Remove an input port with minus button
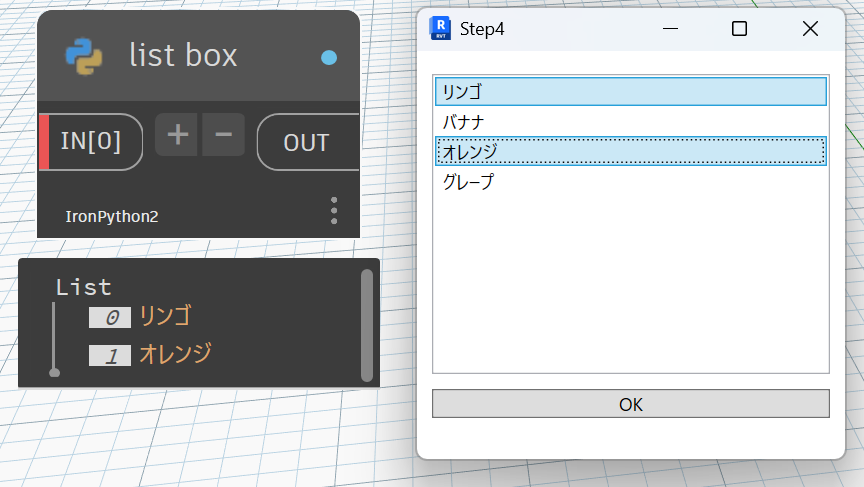This screenshot has width=864, height=487. coord(223,135)
